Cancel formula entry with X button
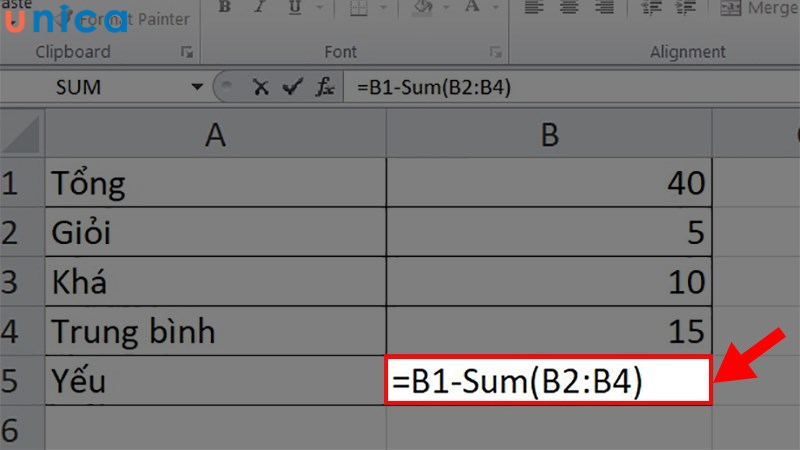Image resolution: width=800 pixels, height=450 pixels. coord(260,87)
